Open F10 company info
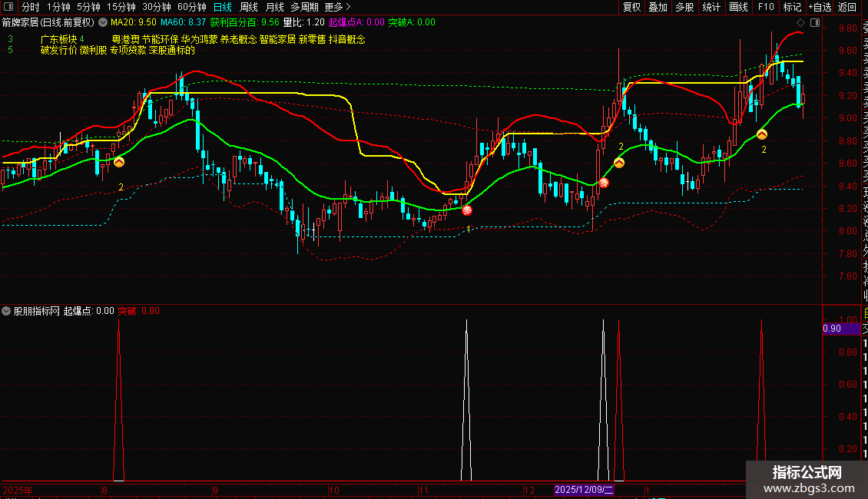Image resolution: width=868 pixels, height=499 pixels. tap(766, 7)
